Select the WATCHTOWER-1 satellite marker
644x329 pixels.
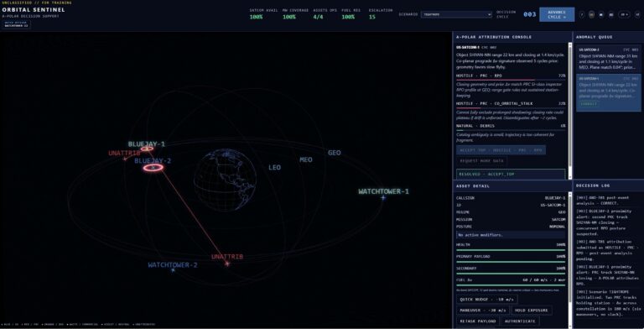click(383, 198)
